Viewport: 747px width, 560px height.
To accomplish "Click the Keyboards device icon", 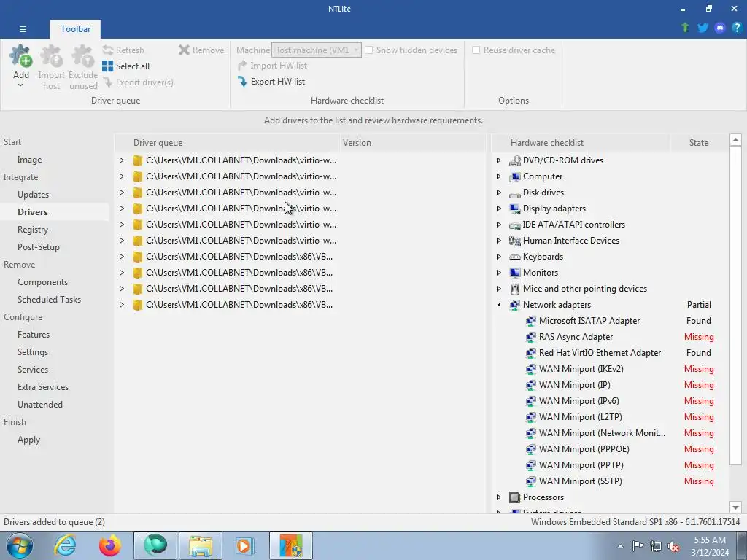I will click(514, 257).
